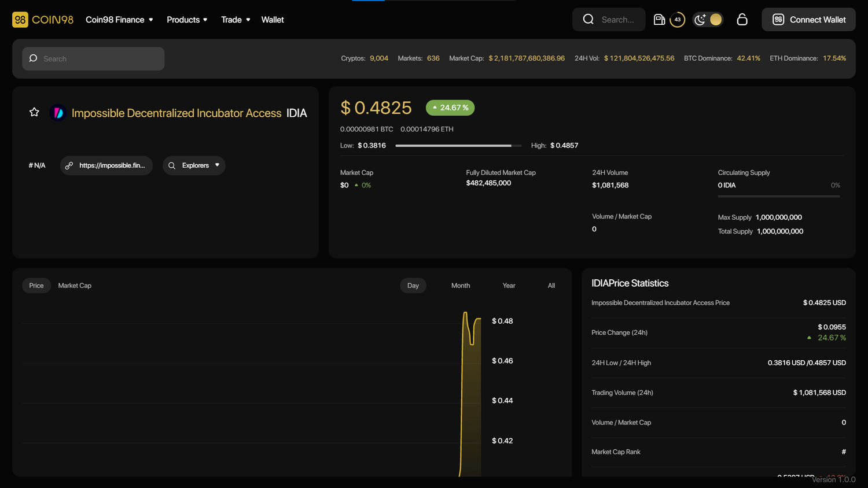Click the magnifier icon in top search

coord(589,20)
